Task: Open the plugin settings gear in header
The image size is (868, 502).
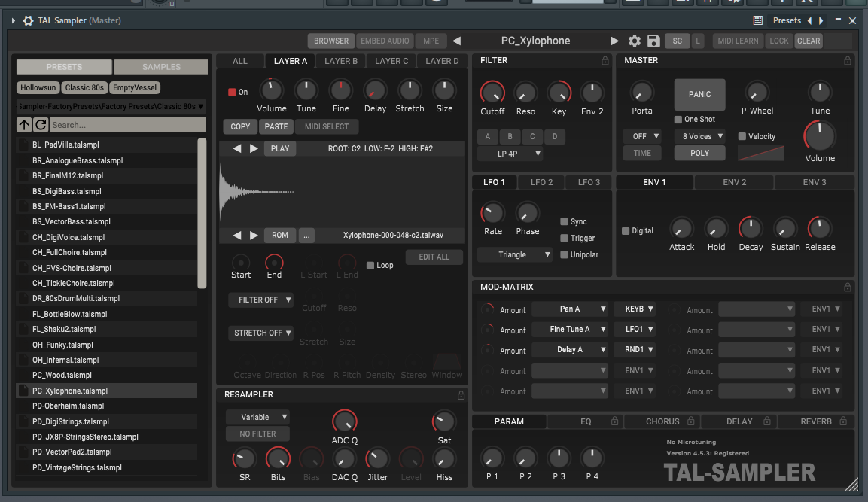Action: click(635, 41)
